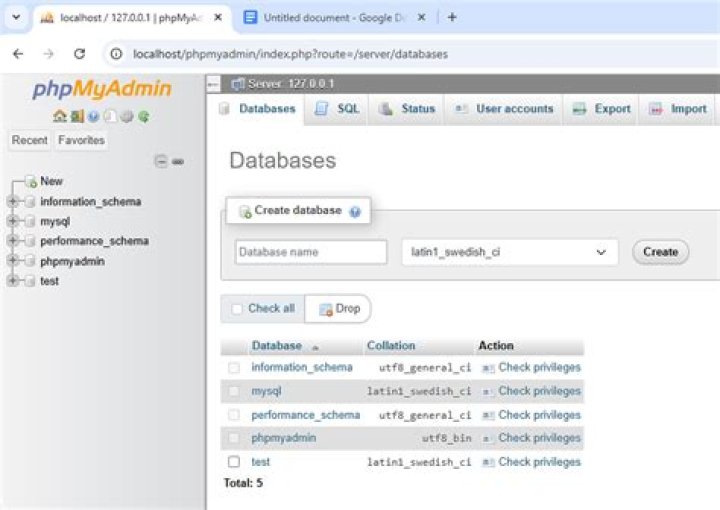Focus the Database name input field
This screenshot has height=510, width=720.
click(311, 252)
